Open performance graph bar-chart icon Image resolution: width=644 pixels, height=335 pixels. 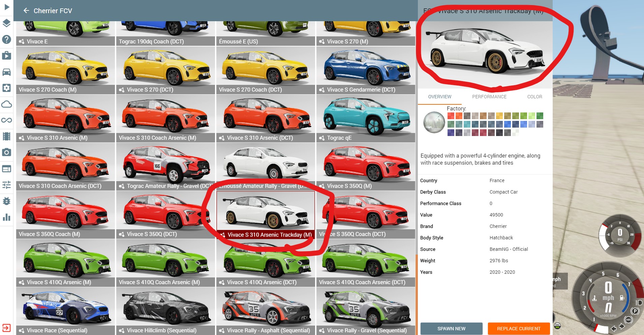[6, 217]
